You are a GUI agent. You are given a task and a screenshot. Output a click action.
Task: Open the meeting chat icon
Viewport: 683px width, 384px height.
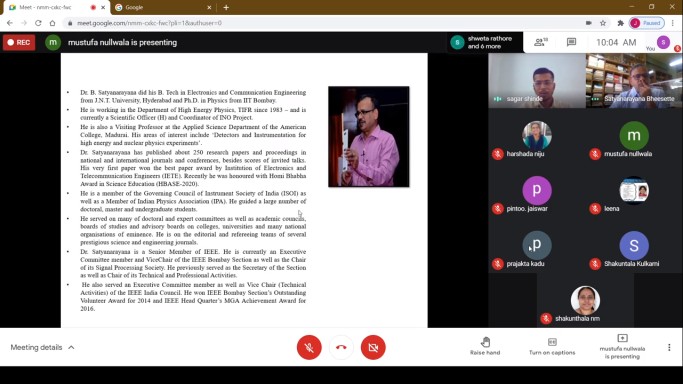(x=571, y=42)
